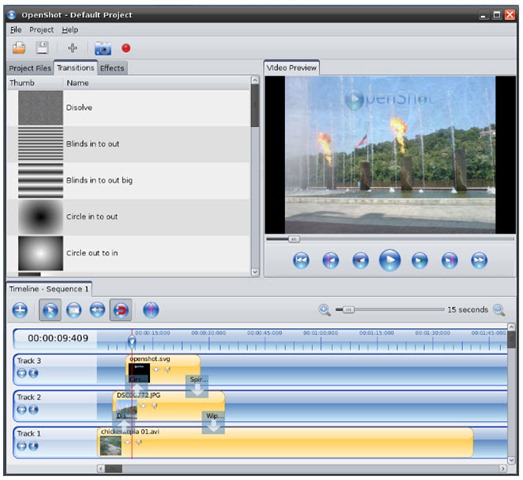Switch to the Project Files tab
Image resolution: width=523 pixels, height=480 pixels.
tap(30, 68)
